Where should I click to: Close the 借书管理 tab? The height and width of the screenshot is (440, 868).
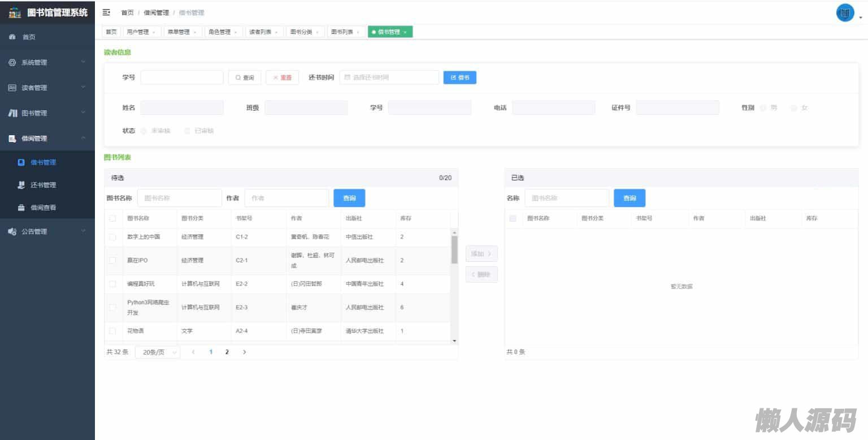coord(405,32)
